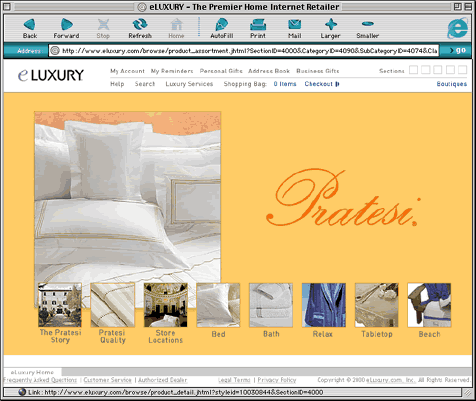The width and height of the screenshot is (476, 401).
Task: Select the address URL field
Action: point(244,51)
